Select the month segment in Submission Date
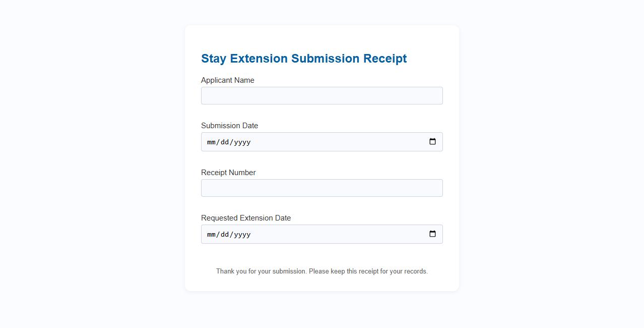 click(x=212, y=142)
